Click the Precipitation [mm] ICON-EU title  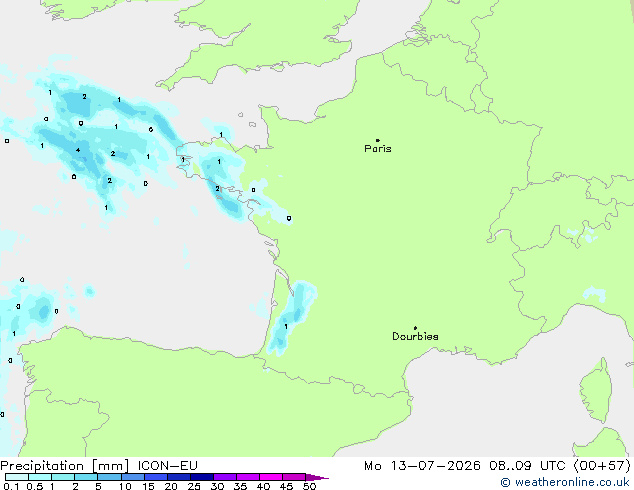(99, 466)
